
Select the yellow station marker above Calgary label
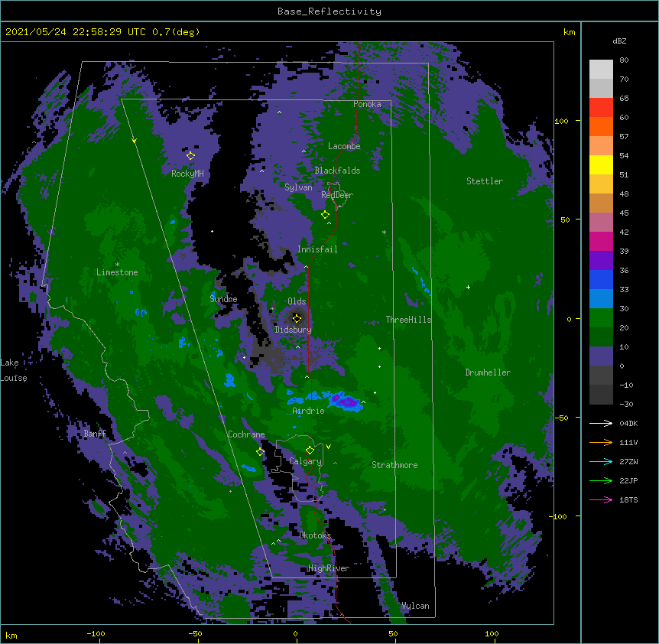[x=310, y=450]
